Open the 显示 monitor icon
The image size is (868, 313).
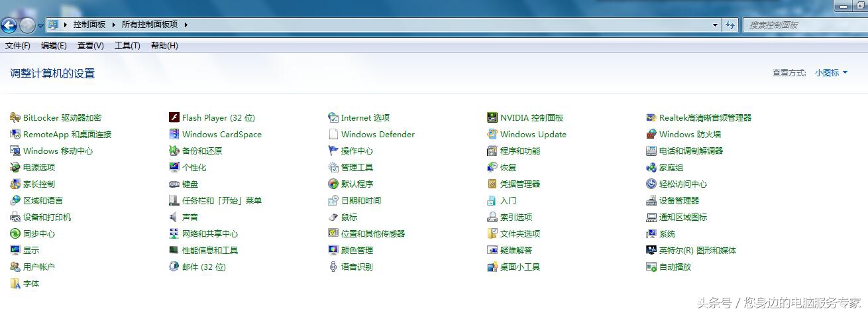pos(15,250)
